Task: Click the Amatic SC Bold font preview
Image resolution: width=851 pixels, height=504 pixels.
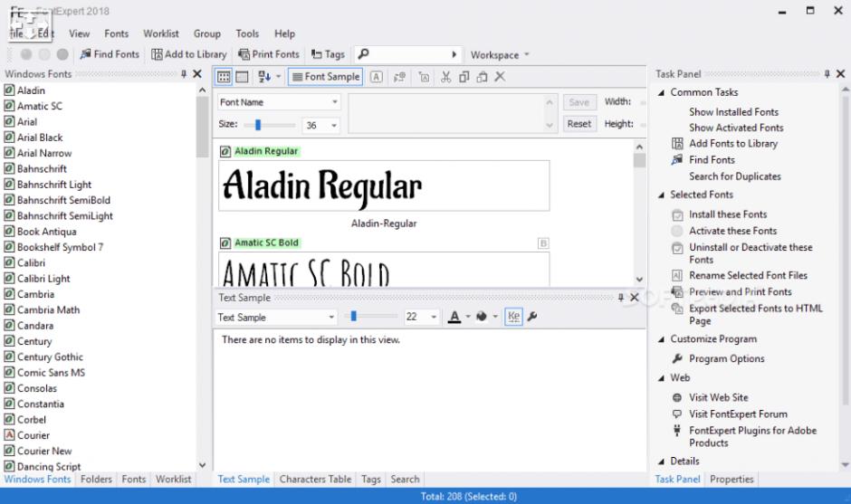Action: point(384,270)
